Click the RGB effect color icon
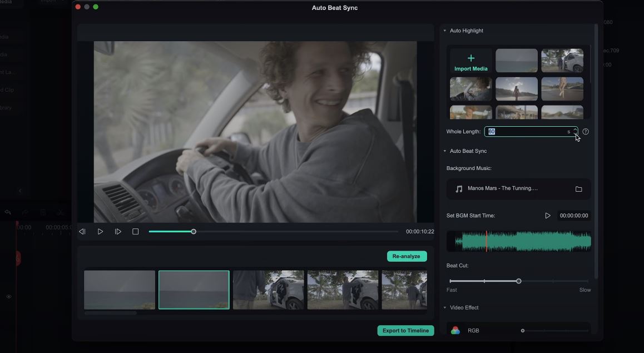Screen dimensions: 644x353 (455, 330)
